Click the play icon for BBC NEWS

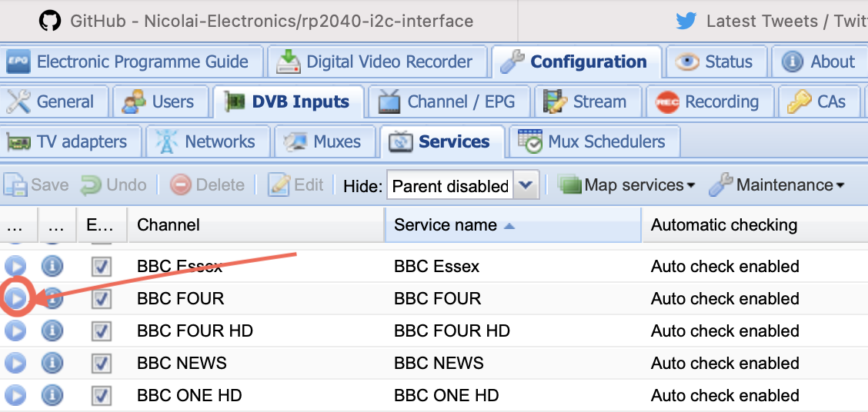[x=15, y=364]
